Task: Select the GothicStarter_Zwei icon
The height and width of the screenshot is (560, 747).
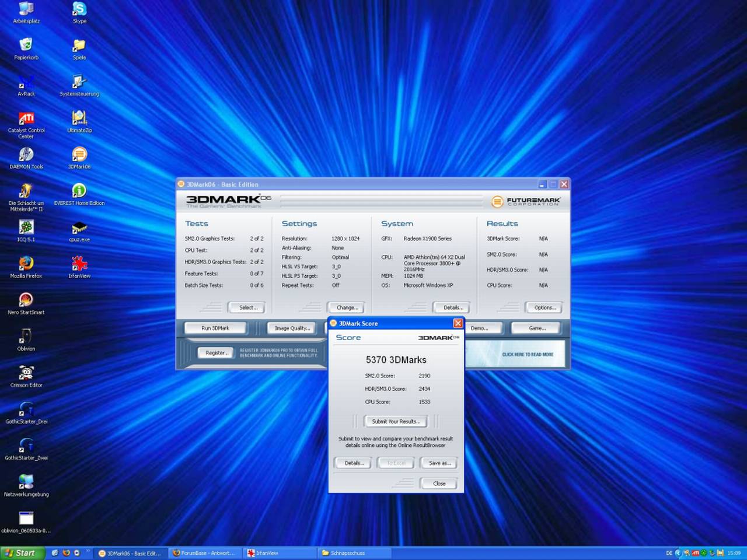Action: click(26, 449)
